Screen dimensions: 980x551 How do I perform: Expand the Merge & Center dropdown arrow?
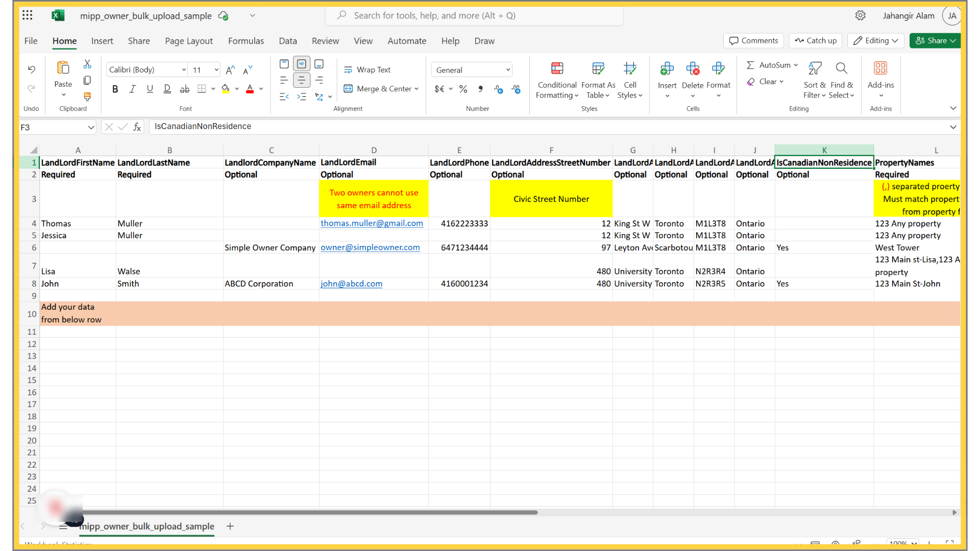pyautogui.click(x=417, y=89)
